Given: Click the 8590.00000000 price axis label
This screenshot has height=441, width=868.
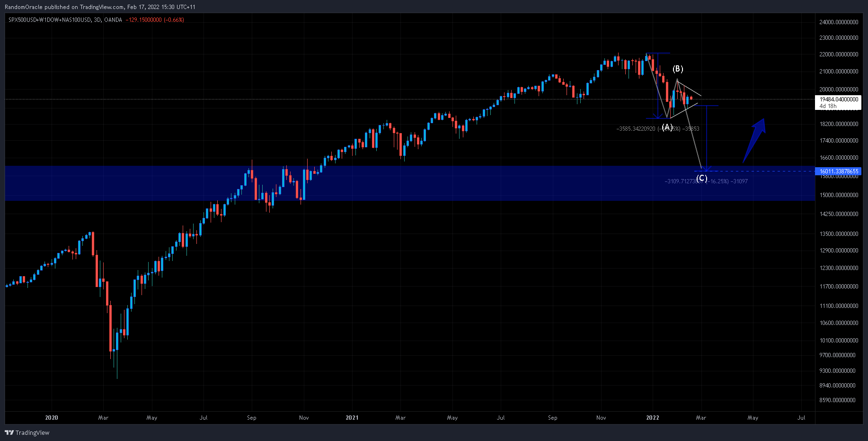Looking at the screenshot, I should tap(837, 400).
